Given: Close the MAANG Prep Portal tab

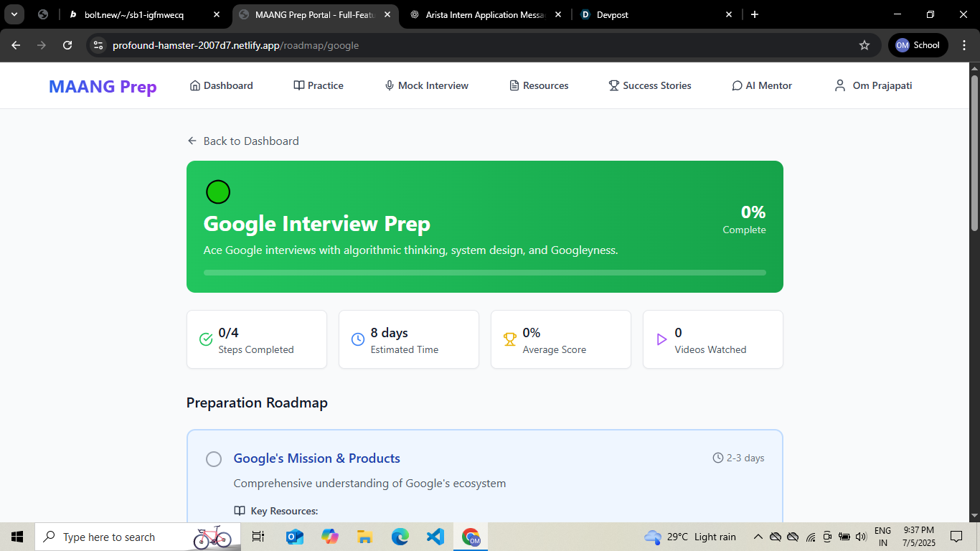Looking at the screenshot, I should (387, 14).
